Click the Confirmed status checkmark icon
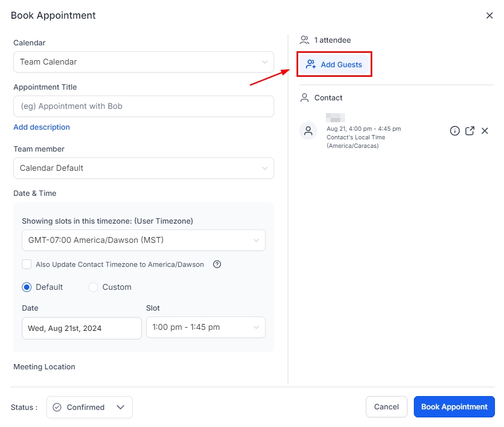 click(57, 407)
